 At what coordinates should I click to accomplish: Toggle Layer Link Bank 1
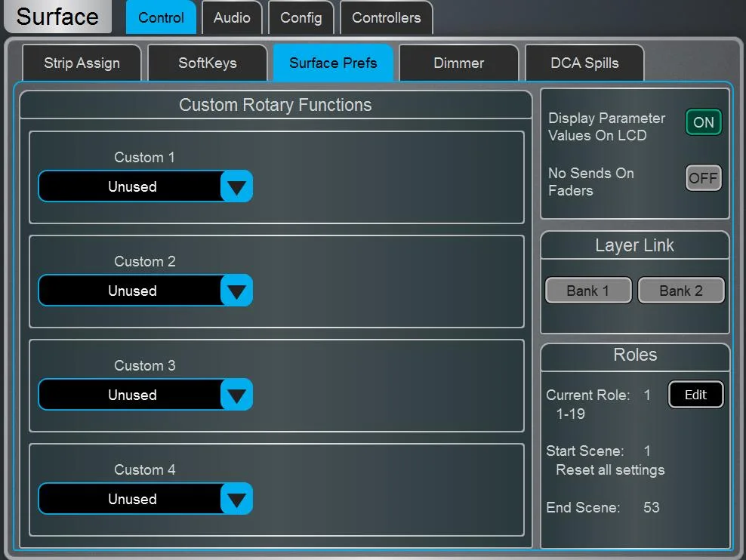click(588, 291)
